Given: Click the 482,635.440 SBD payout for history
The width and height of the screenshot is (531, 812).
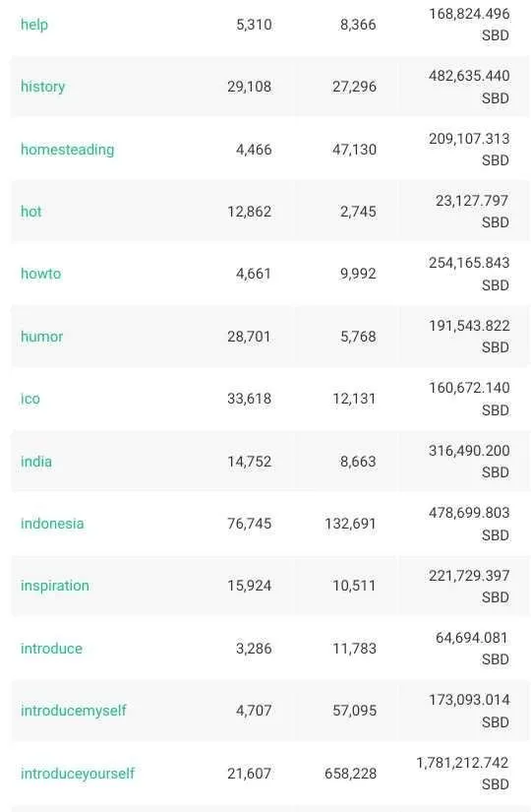Looking at the screenshot, I should [x=469, y=87].
